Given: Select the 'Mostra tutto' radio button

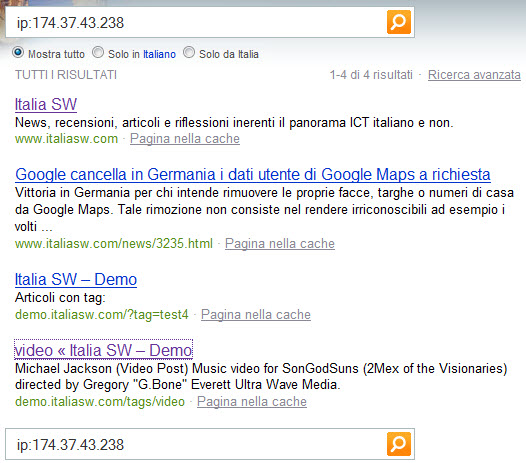Looking at the screenshot, I should tap(18, 53).
